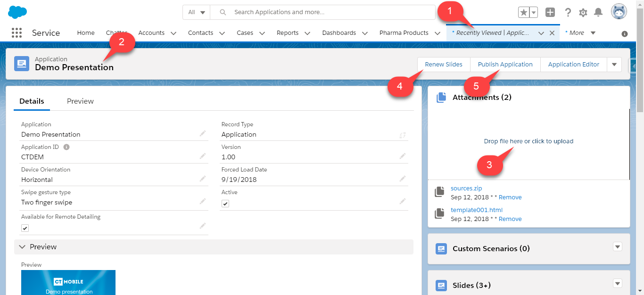Open the Accounts tab dropdown chevron
Image resolution: width=644 pixels, height=295 pixels.
[173, 33]
